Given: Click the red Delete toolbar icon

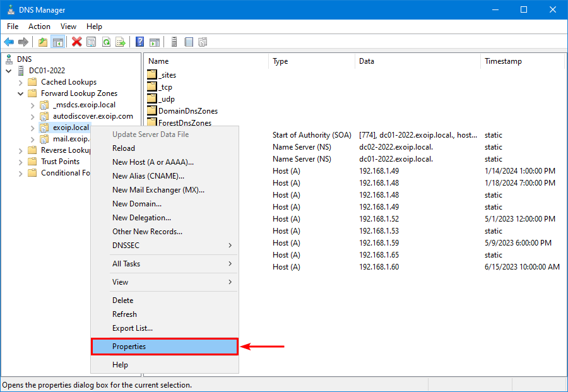Looking at the screenshot, I should [x=76, y=42].
